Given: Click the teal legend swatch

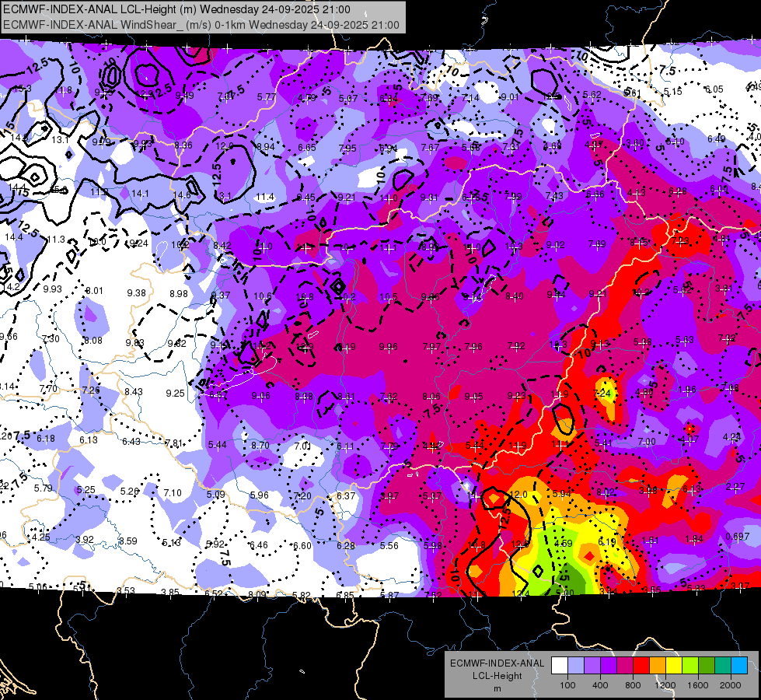Looking at the screenshot, I should coord(723,666).
